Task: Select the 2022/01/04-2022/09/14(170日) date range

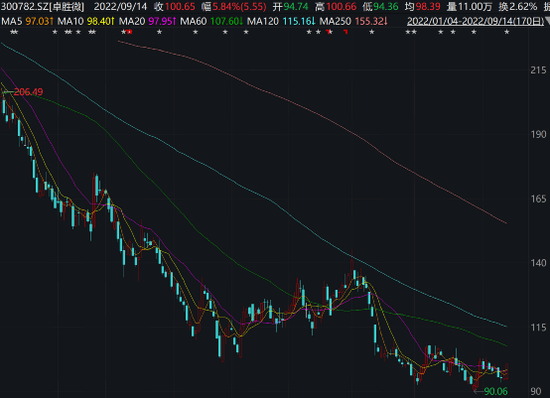Action: tap(475, 21)
